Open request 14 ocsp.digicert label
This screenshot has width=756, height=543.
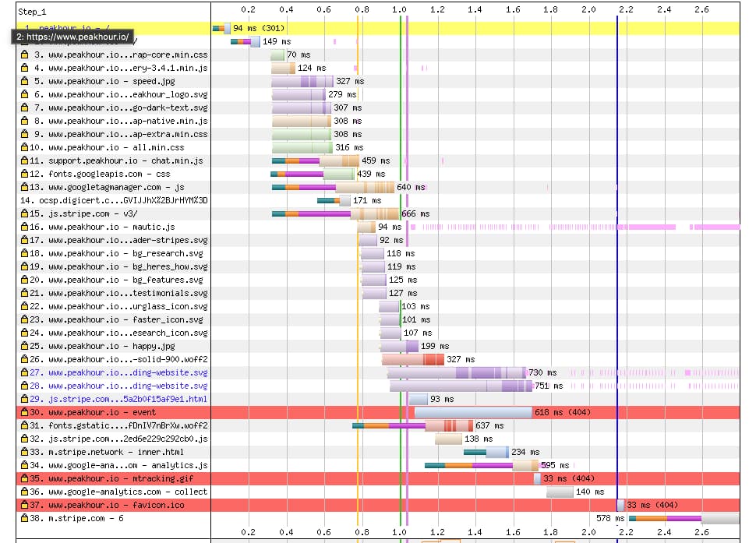pyautogui.click(x=114, y=200)
